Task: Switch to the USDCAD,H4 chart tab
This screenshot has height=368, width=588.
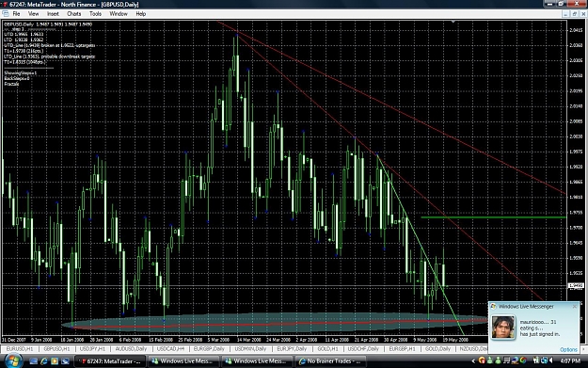Action: (x=170, y=349)
